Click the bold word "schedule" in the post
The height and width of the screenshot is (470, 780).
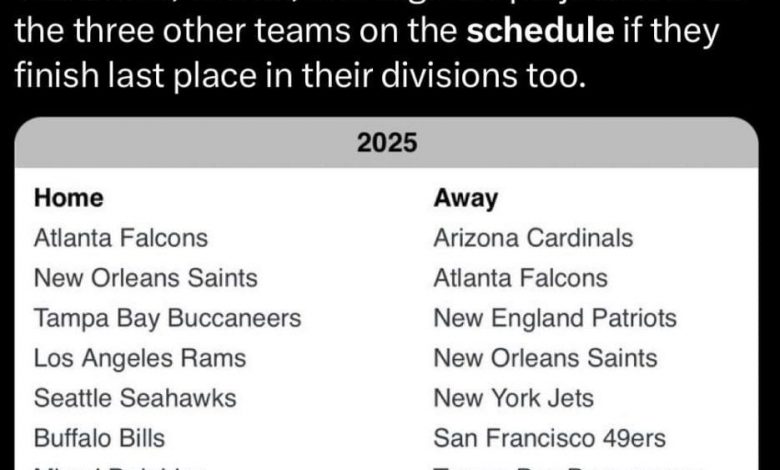pos(541,32)
